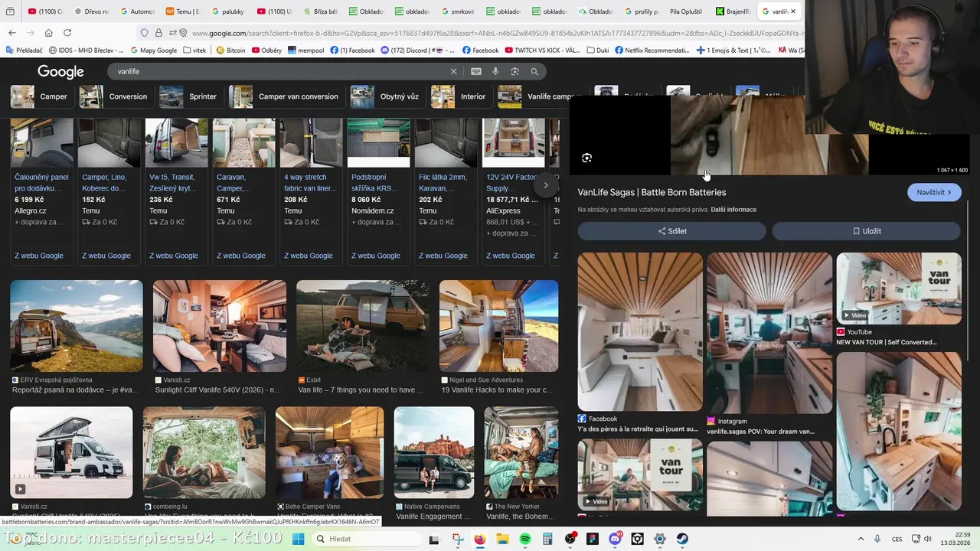Image resolution: width=980 pixels, height=551 pixels.
Task: Select the Obytný vůz chip
Action: (387, 96)
